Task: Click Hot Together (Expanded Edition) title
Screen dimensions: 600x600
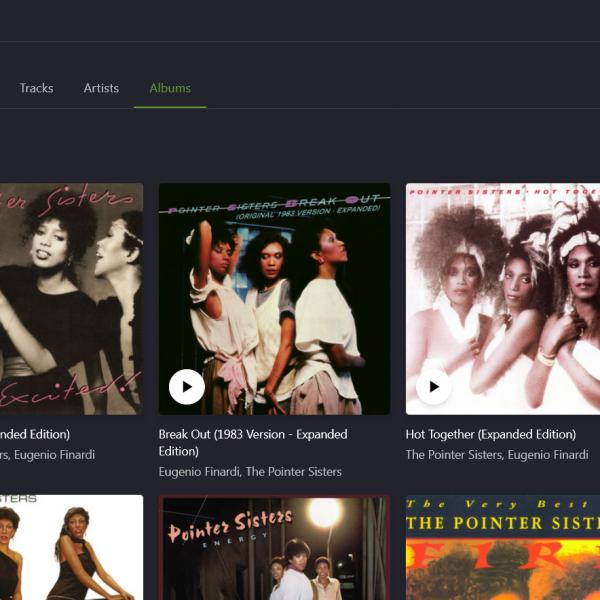Action: coord(491,434)
